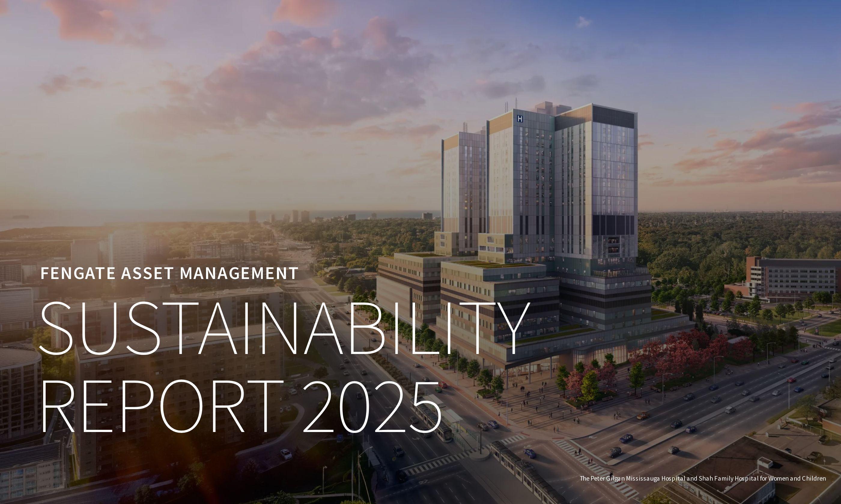This screenshot has height=504, width=841.
Task: Click the FENGATE ASSET MANAGEMENT heading
Action: tap(169, 273)
